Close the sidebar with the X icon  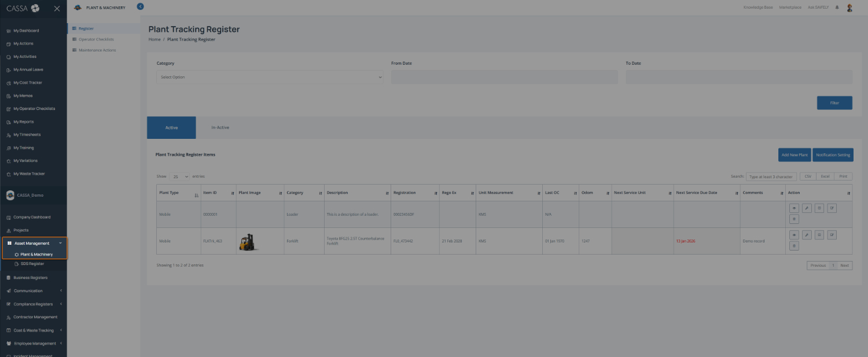point(57,8)
